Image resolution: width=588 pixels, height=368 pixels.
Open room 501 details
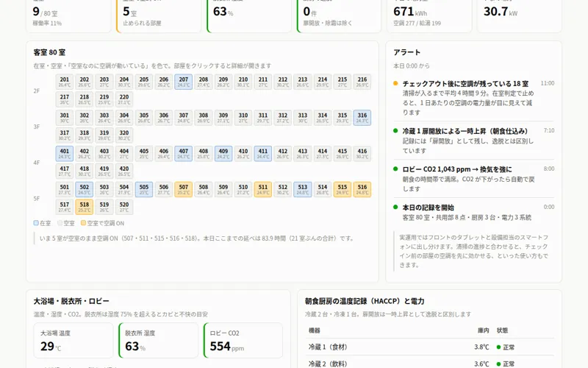click(65, 190)
